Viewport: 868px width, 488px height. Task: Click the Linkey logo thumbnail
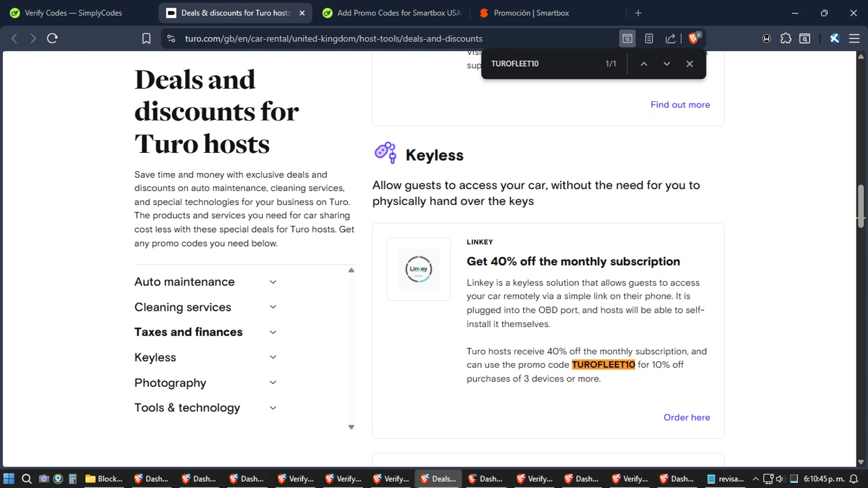(418, 269)
